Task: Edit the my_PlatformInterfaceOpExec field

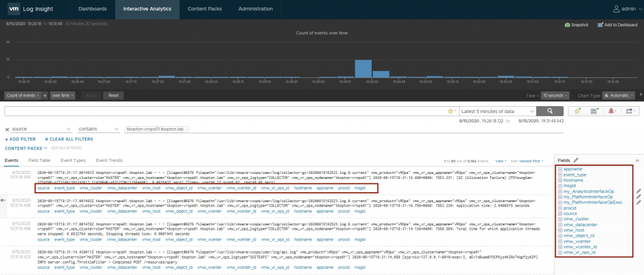Action: coord(638,202)
